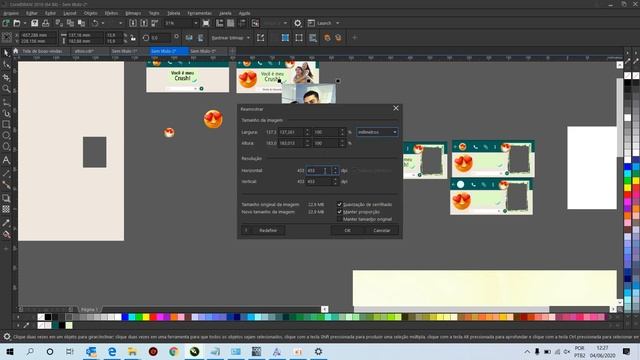This screenshot has width=640, height=360.
Task: Select the Text tool in the toolbox
Action: click(x=6, y=160)
